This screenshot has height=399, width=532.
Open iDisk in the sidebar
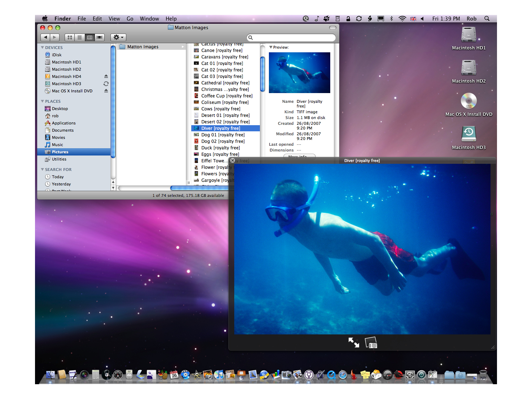point(74,55)
